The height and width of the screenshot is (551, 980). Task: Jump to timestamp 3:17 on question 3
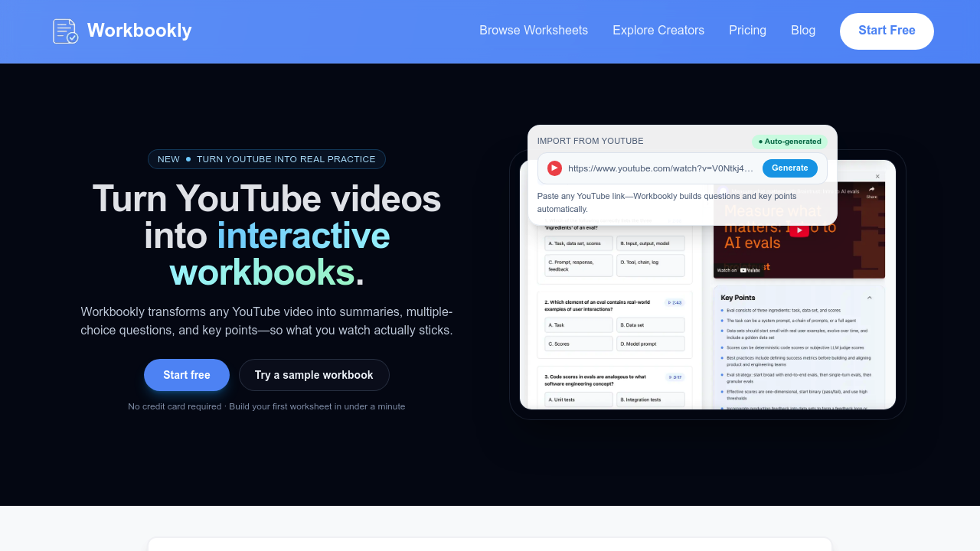point(673,377)
